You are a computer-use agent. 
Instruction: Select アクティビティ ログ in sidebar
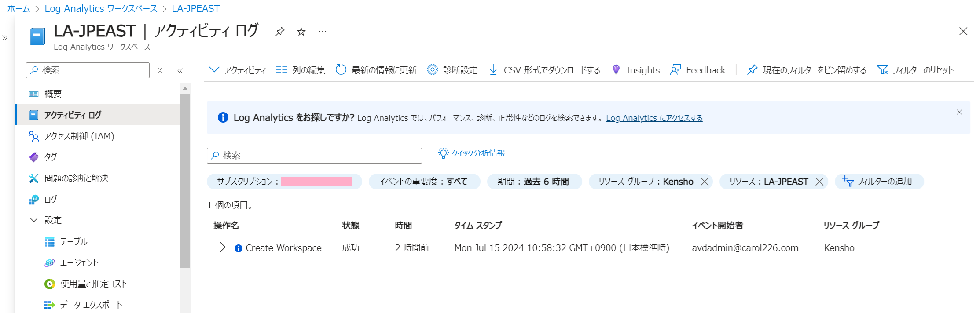coord(98,115)
